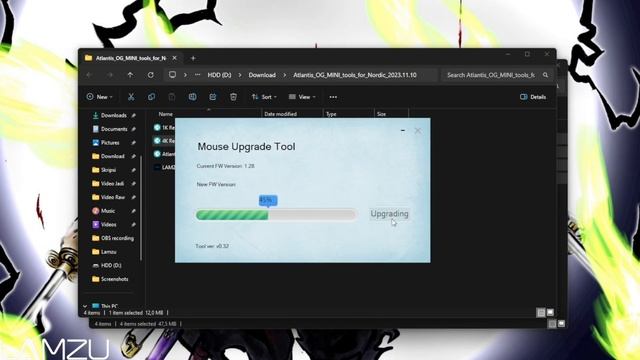Click the Paste icon in Explorer toolbar

tap(172, 97)
